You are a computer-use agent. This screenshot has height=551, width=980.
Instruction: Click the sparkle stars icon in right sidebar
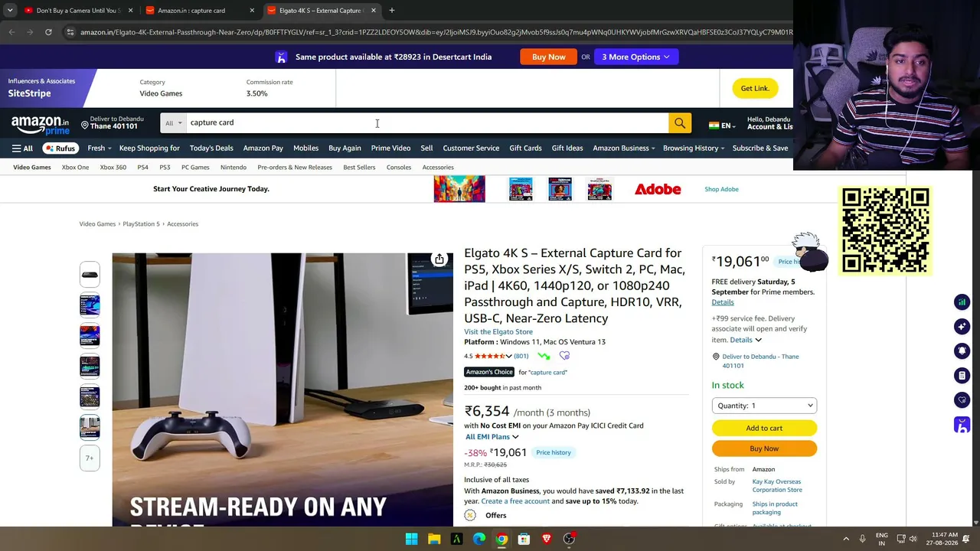click(962, 327)
